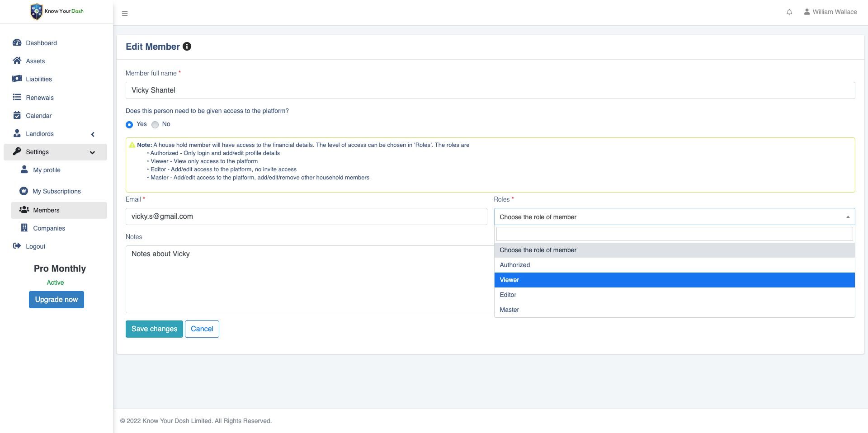Viewport: 868px width, 433px height.
Task: Click the Logout arrow icon
Action: click(17, 246)
